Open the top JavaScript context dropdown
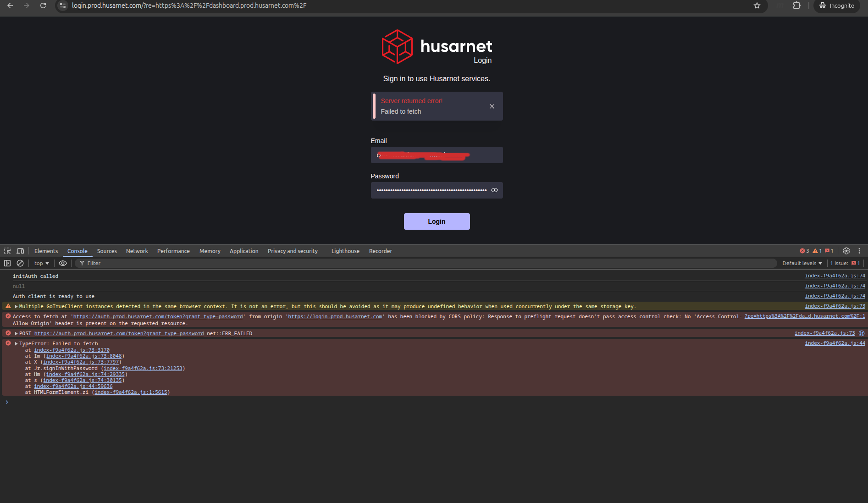 coord(41,263)
